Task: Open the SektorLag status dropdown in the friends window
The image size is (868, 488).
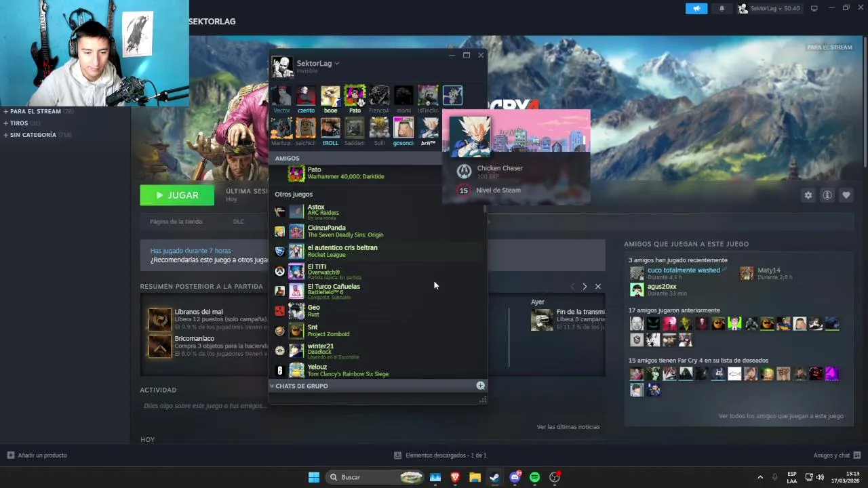Action: point(317,63)
